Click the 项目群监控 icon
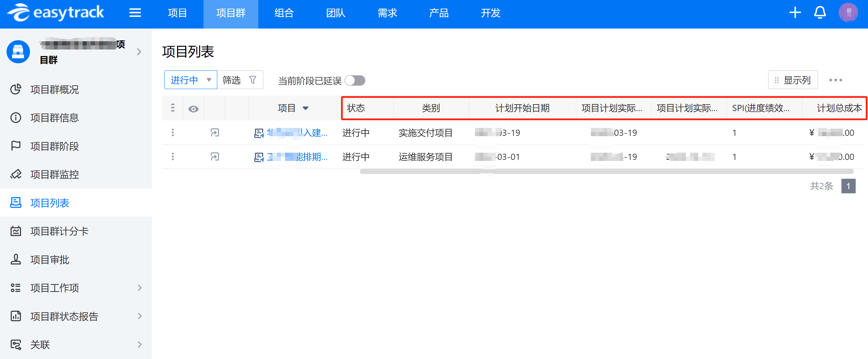 [16, 174]
